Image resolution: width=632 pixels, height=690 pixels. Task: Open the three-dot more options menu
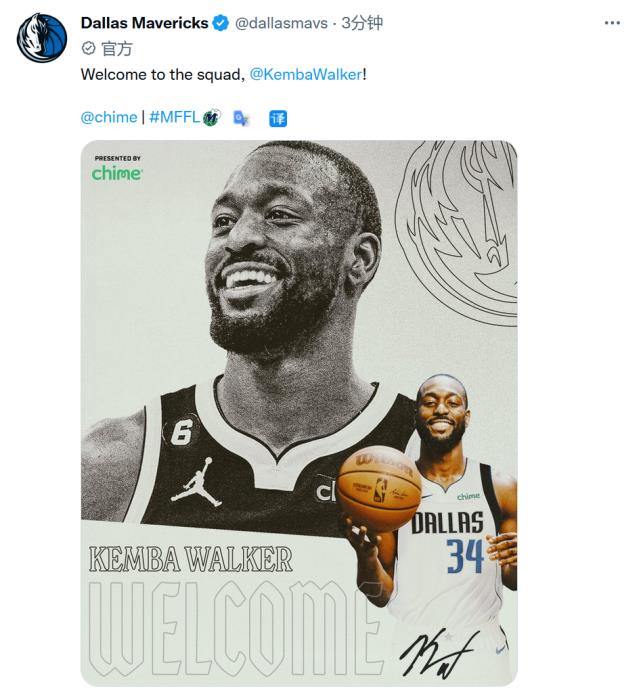pyautogui.click(x=612, y=23)
